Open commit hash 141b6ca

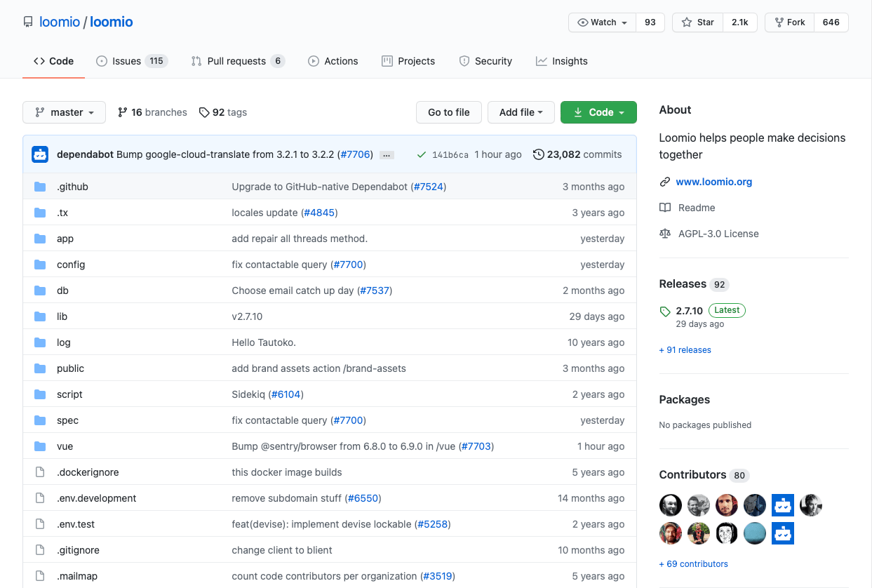(x=450, y=154)
